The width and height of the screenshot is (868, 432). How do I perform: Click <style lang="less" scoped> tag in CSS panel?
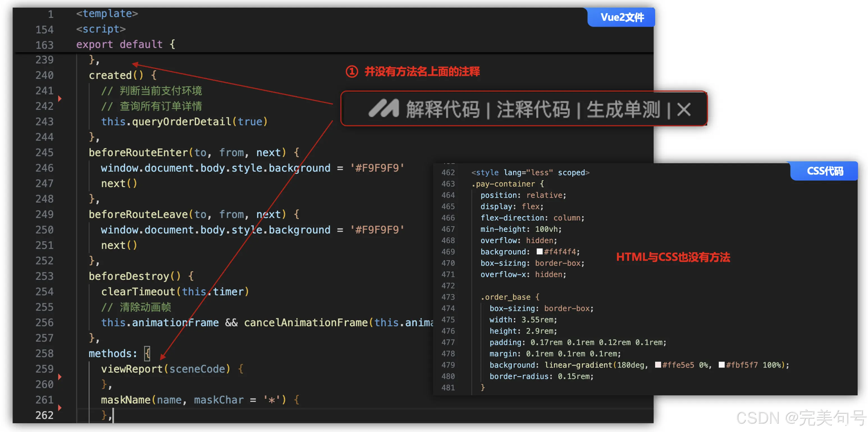pos(530,173)
